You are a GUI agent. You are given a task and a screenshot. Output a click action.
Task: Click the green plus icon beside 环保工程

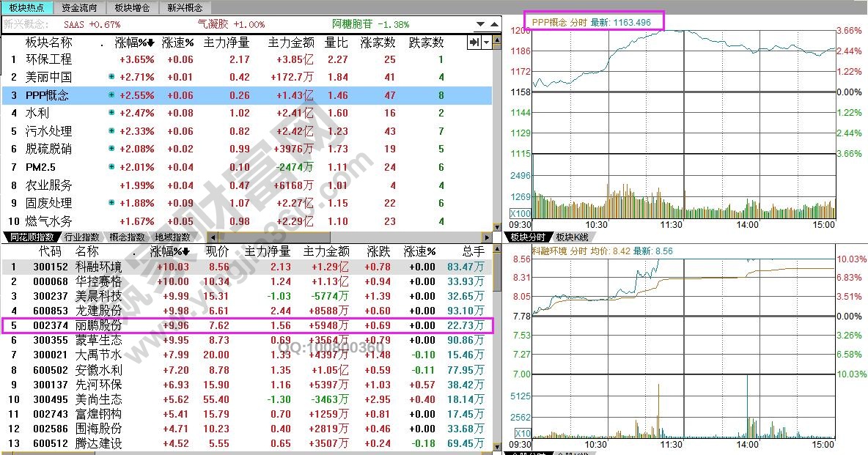pos(111,60)
